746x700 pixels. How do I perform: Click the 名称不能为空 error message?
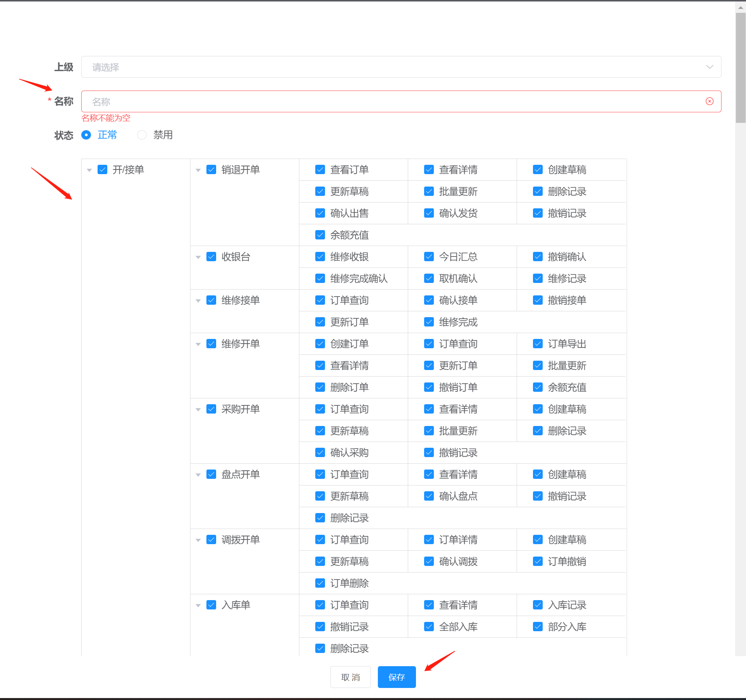106,118
